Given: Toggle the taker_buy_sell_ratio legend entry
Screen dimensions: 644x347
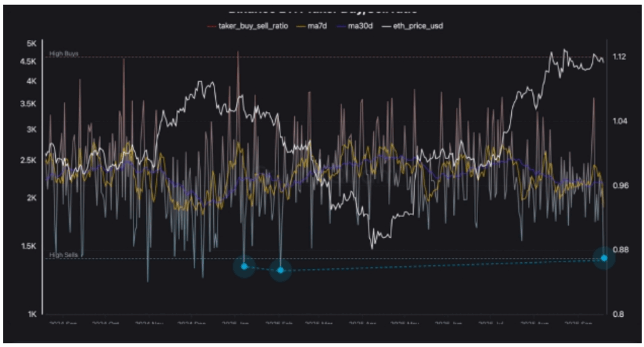Looking at the screenshot, I should point(248,26).
